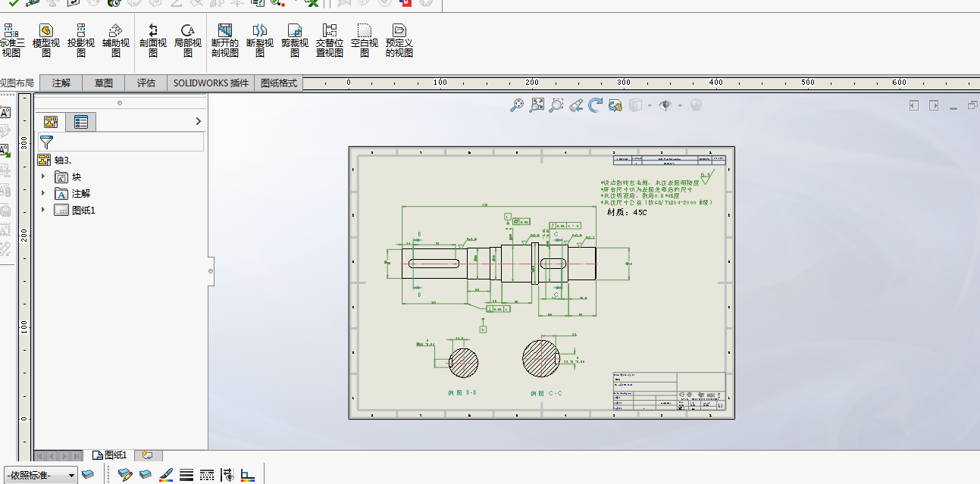
Task: Click the filter funnel icon
Action: tap(47, 142)
